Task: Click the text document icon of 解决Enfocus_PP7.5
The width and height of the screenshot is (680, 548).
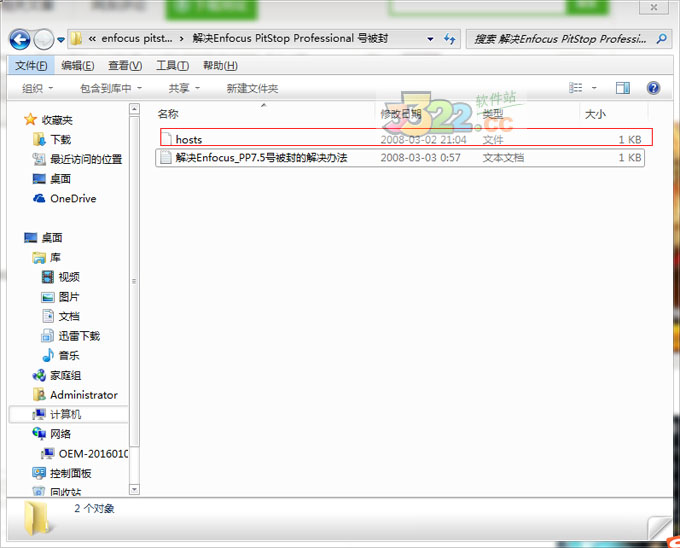Action: (x=166, y=157)
